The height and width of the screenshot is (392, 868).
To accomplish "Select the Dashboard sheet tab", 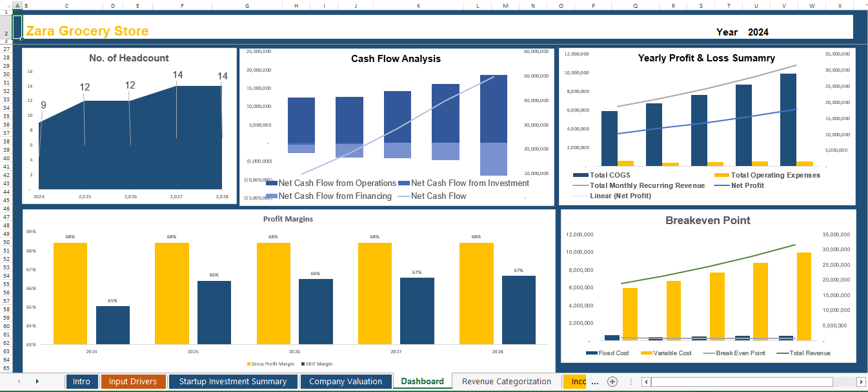I will (x=422, y=382).
